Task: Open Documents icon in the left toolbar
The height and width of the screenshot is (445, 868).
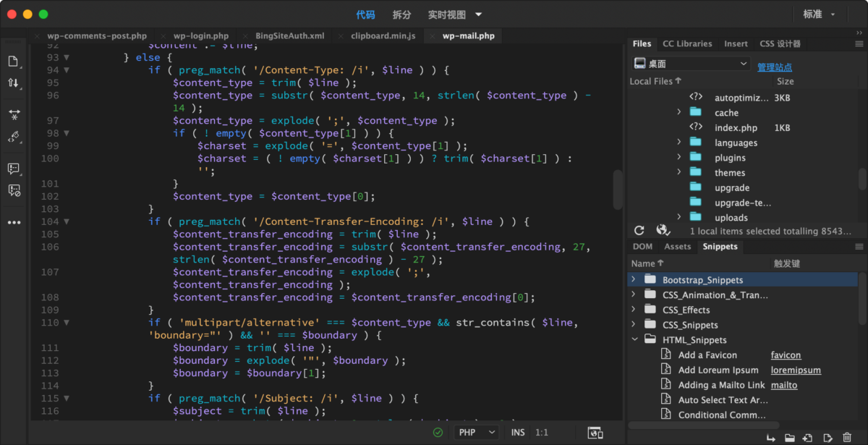Action: pyautogui.click(x=14, y=61)
